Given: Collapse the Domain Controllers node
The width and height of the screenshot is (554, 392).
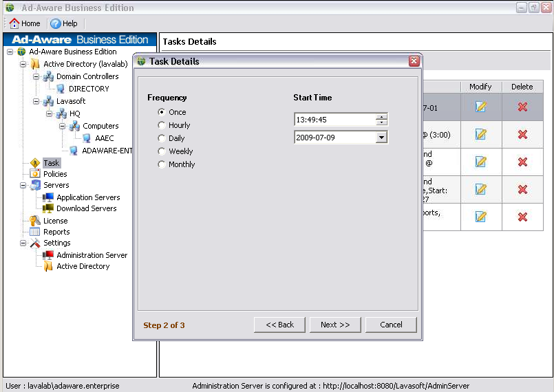Looking at the screenshot, I should coord(36,76).
